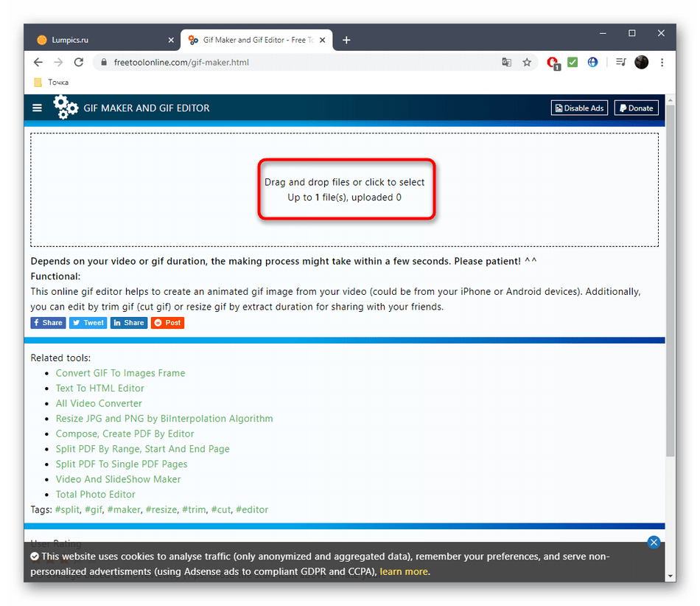
Task: Open Chrome three-dot menu
Action: (x=662, y=63)
